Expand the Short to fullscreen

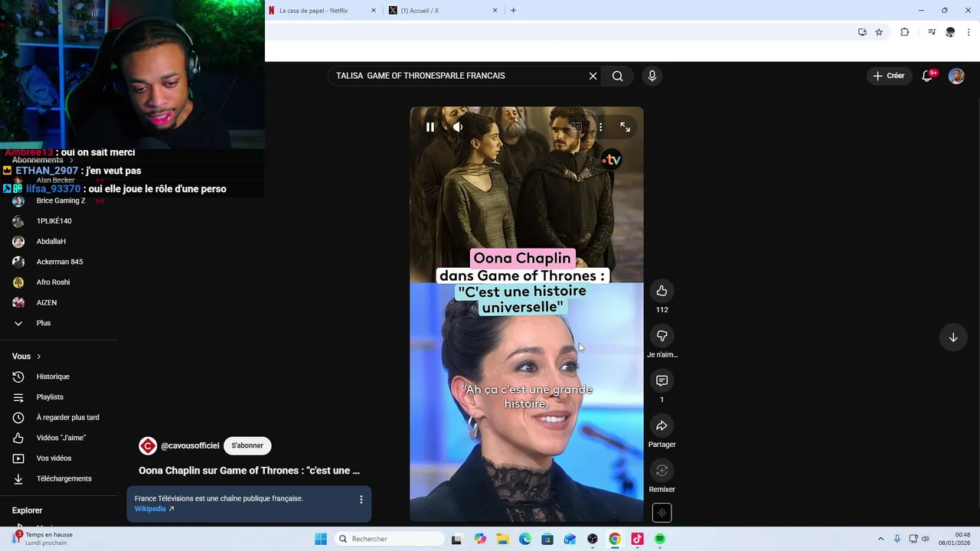click(625, 127)
